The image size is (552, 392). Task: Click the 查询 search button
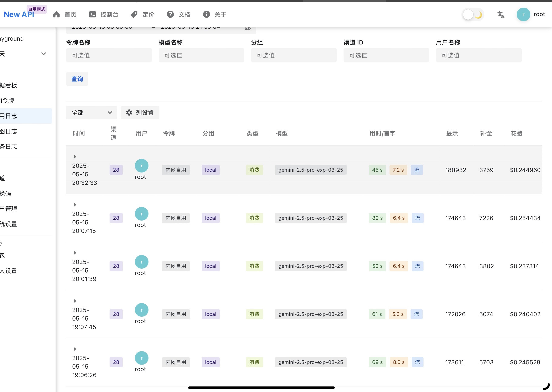point(77,79)
